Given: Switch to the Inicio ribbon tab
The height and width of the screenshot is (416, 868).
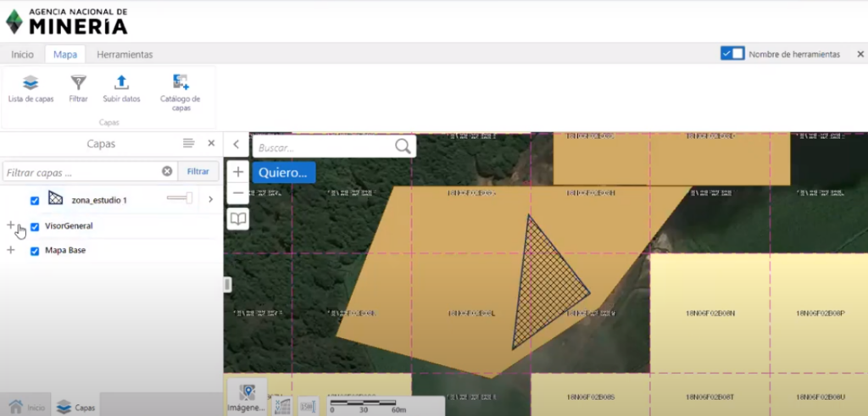Looking at the screenshot, I should pyautogui.click(x=23, y=55).
